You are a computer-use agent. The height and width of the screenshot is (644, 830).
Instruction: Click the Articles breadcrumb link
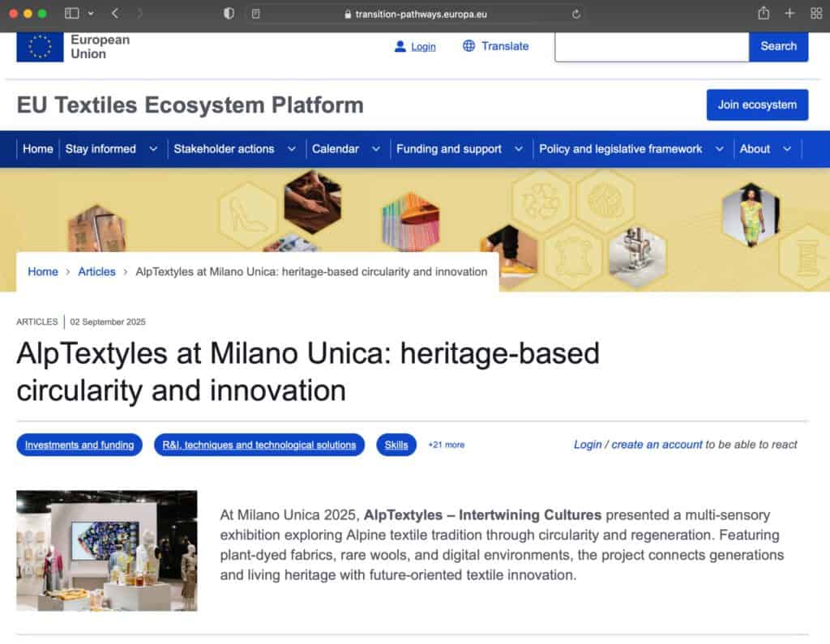click(x=96, y=272)
